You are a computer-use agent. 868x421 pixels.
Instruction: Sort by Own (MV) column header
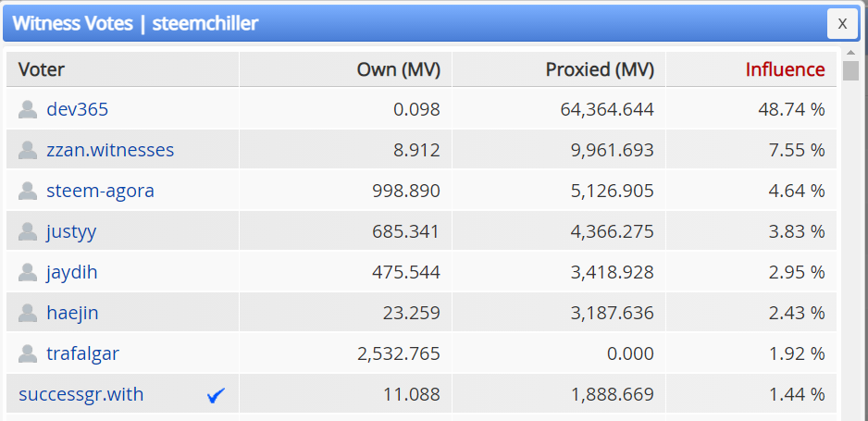click(x=345, y=69)
